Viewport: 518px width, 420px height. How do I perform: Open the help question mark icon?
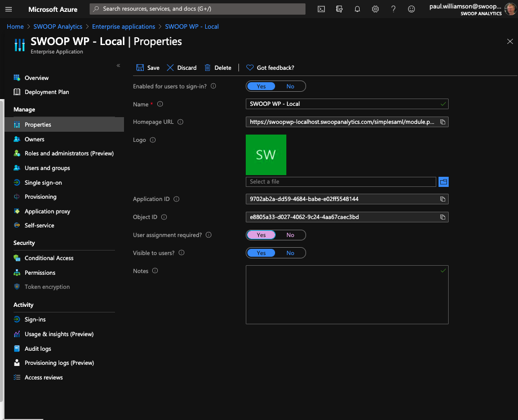click(393, 9)
